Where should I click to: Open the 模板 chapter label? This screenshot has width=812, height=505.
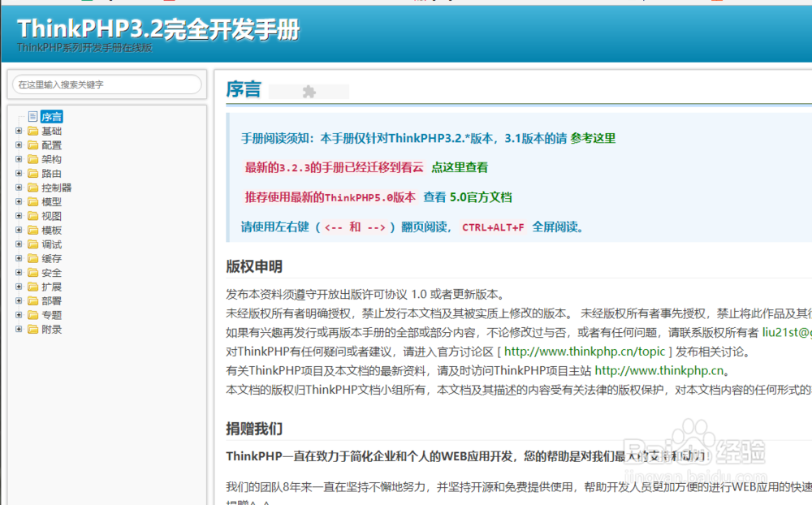(51, 230)
